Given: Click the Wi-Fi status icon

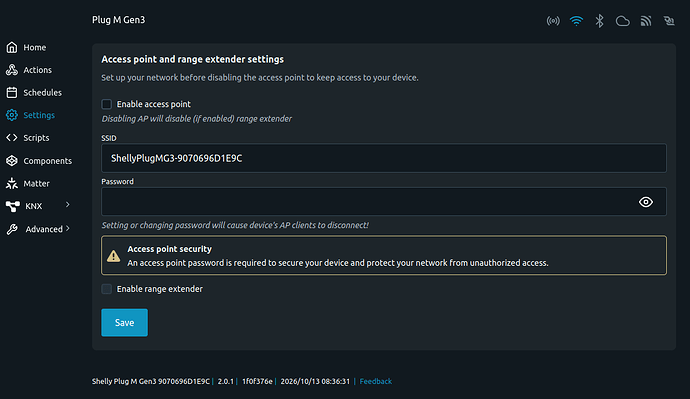Looking at the screenshot, I should [576, 21].
